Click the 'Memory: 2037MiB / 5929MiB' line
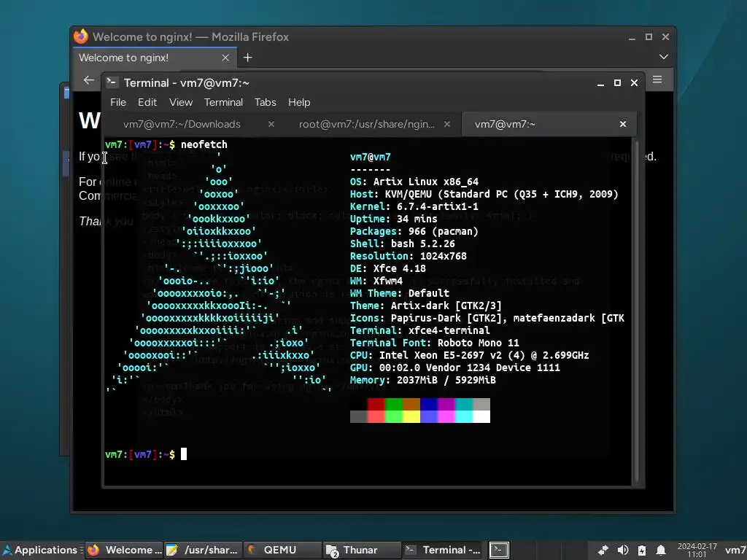747x560 pixels. tap(422, 380)
